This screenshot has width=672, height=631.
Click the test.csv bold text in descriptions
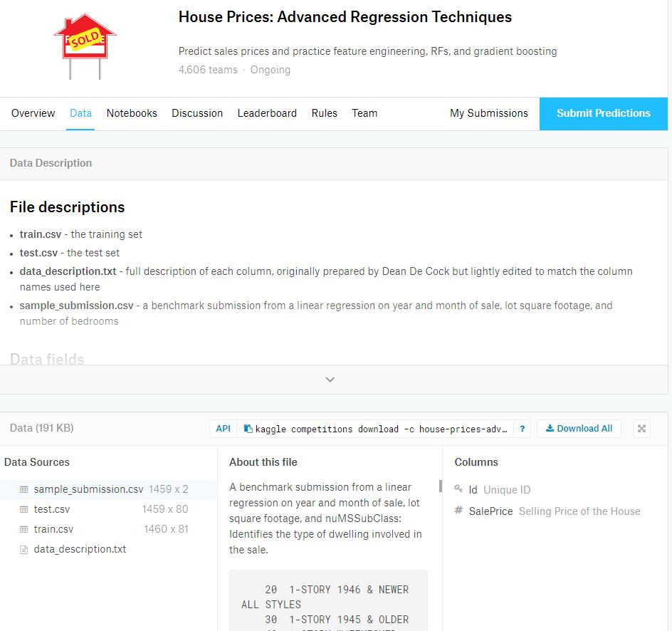click(x=38, y=253)
